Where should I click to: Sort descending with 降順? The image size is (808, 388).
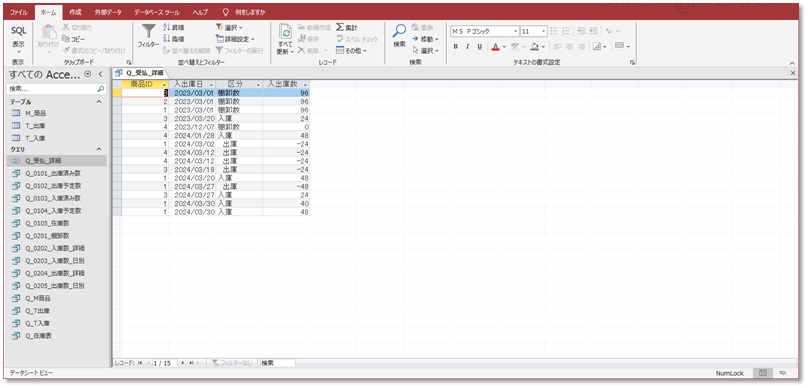(x=174, y=39)
